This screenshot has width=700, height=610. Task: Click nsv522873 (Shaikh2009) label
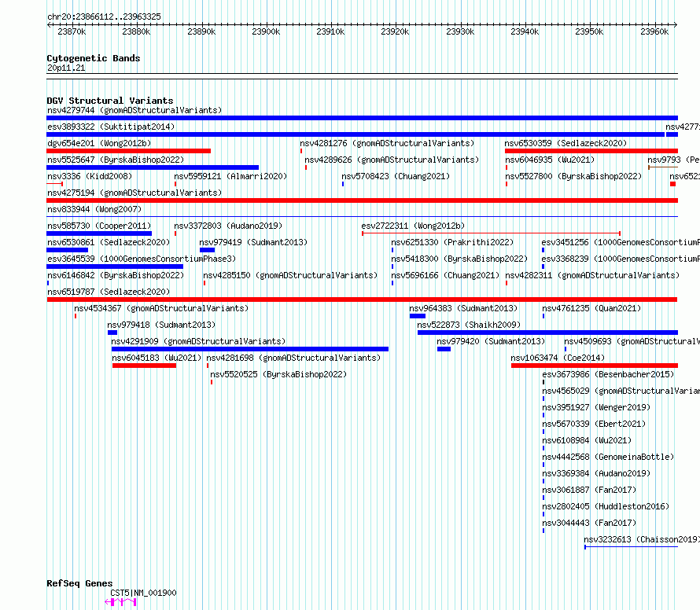[x=469, y=325]
